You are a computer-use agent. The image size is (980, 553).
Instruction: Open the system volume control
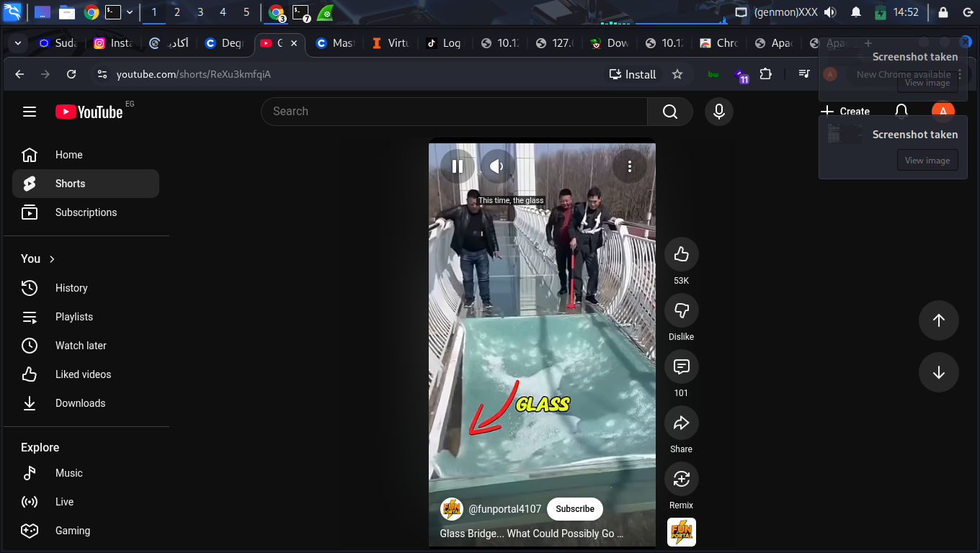(830, 12)
